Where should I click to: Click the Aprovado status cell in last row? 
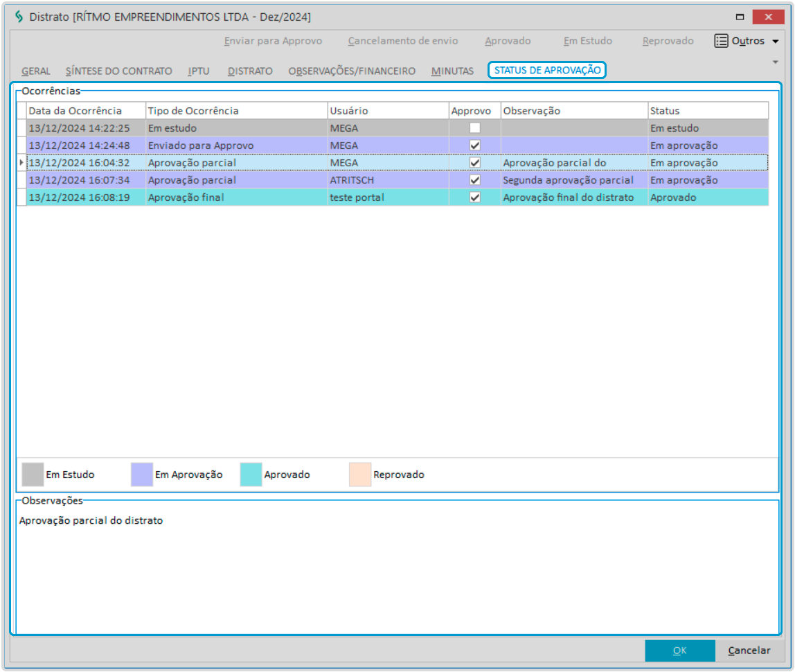pyautogui.click(x=708, y=197)
